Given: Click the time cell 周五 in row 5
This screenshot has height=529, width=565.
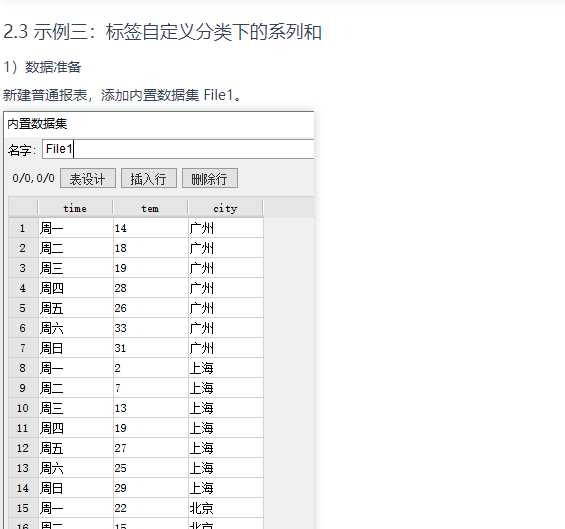Looking at the screenshot, I should pos(75,308).
